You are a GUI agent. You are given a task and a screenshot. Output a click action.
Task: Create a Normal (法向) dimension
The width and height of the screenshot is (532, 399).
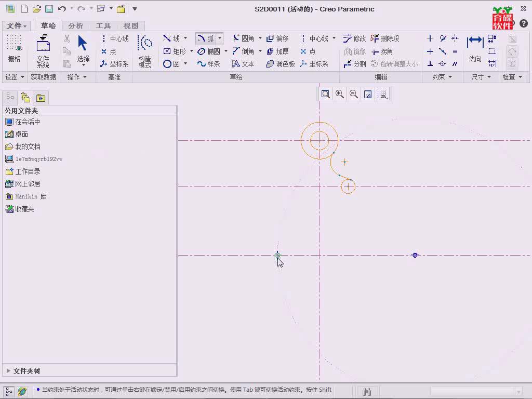click(475, 49)
